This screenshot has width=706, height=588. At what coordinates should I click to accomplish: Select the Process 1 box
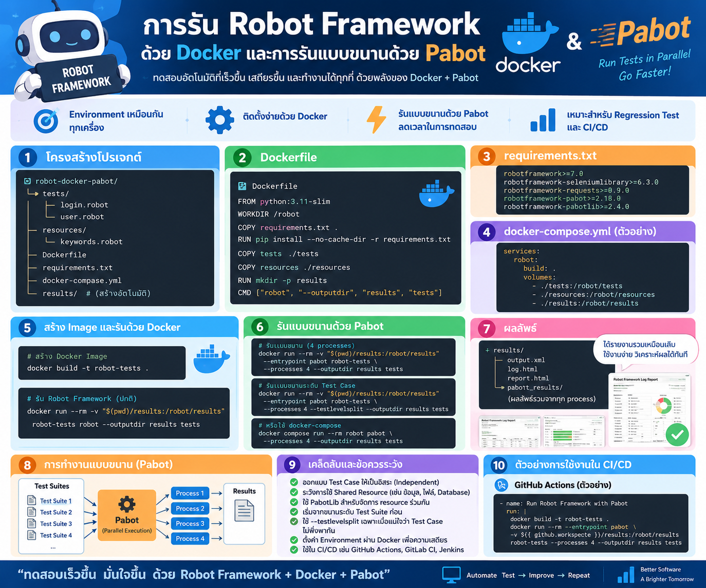click(190, 493)
